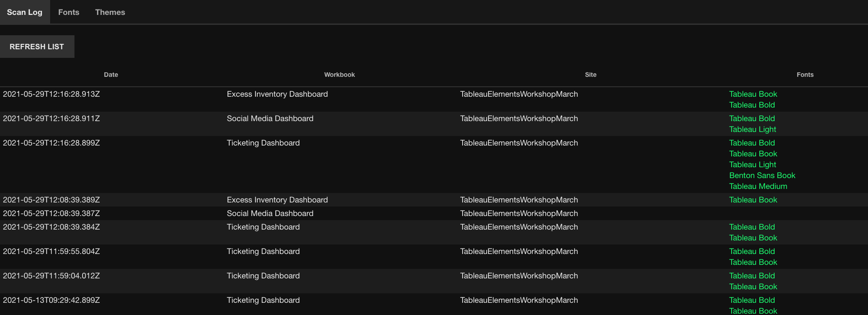Open the Themes tab
Screen dimensions: 868x315
pyautogui.click(x=110, y=12)
